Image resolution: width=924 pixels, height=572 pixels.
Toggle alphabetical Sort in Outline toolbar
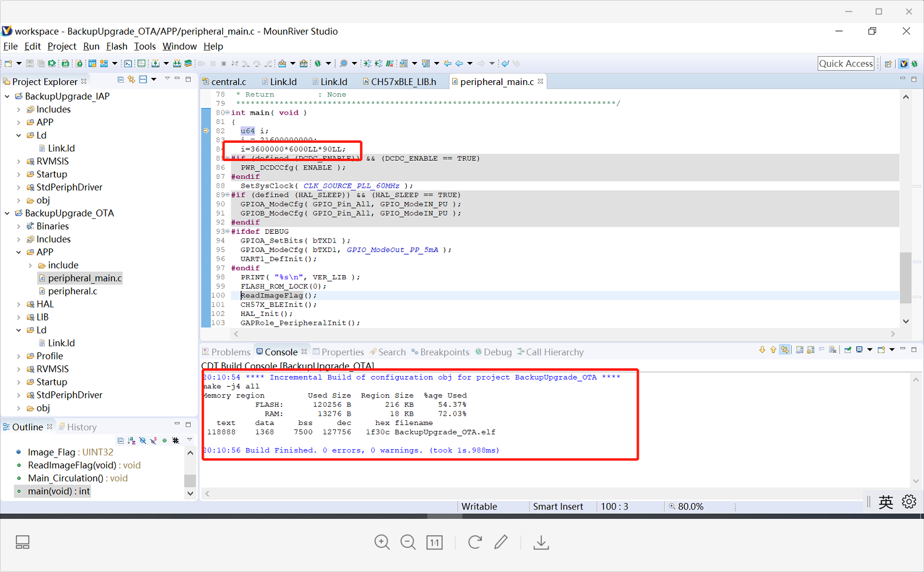point(132,440)
